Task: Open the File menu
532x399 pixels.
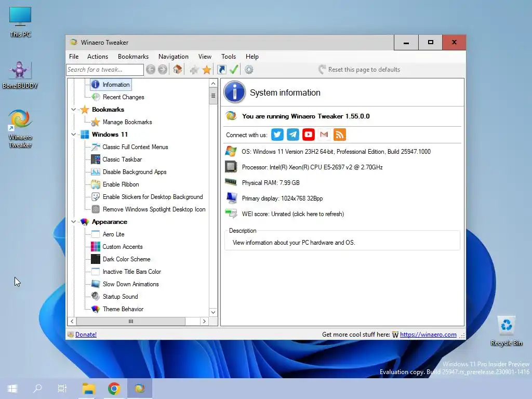Action: [x=74, y=57]
